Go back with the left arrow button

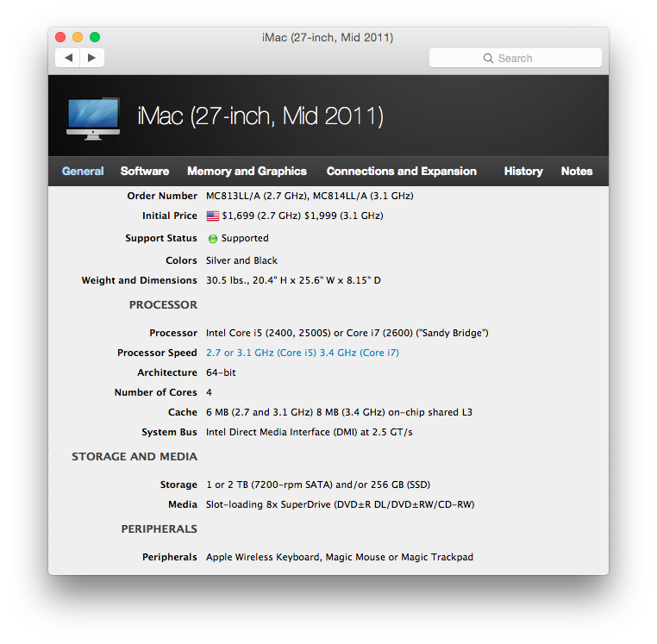coord(68,58)
